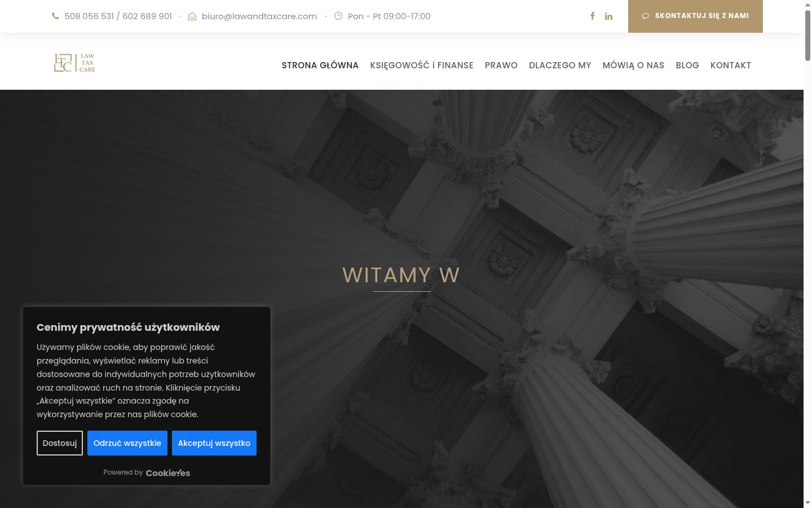The image size is (812, 508).
Task: Open the Facebook icon link
Action: click(592, 16)
